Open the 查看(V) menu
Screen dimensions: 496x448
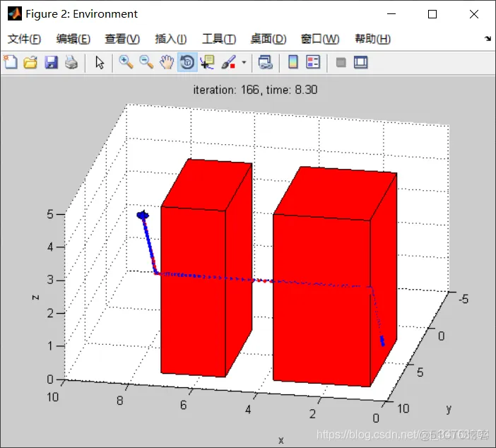[x=122, y=39]
